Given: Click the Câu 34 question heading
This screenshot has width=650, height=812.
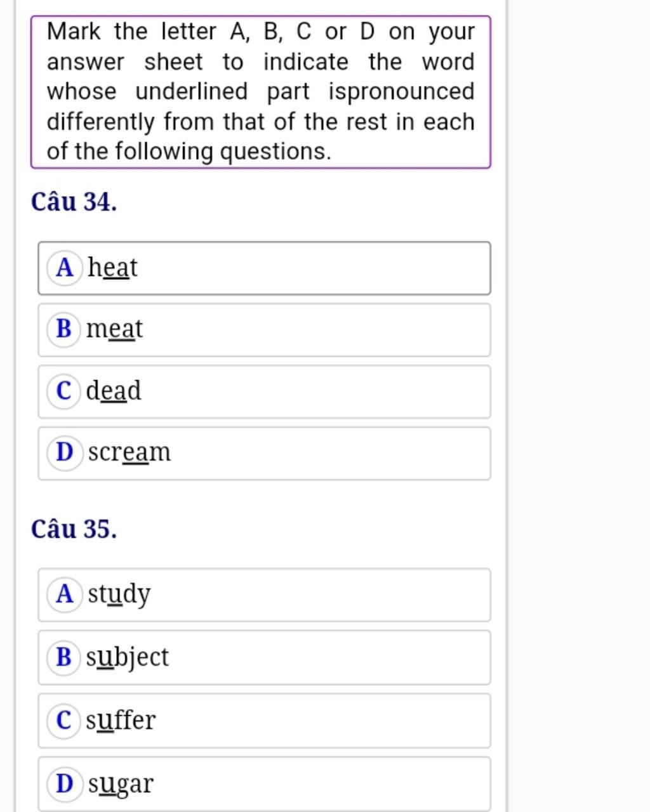Looking at the screenshot, I should [x=74, y=202].
